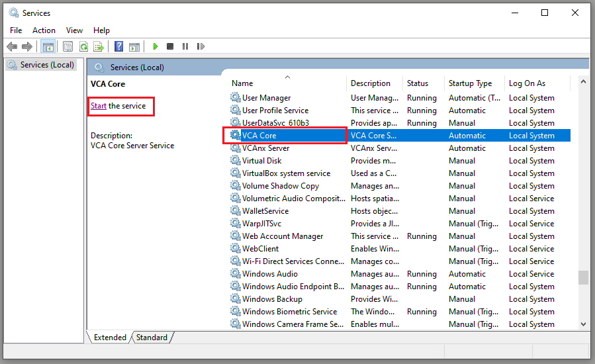Open the Action menu
Screen dimensions: 595x364
pyautogui.click(x=44, y=30)
